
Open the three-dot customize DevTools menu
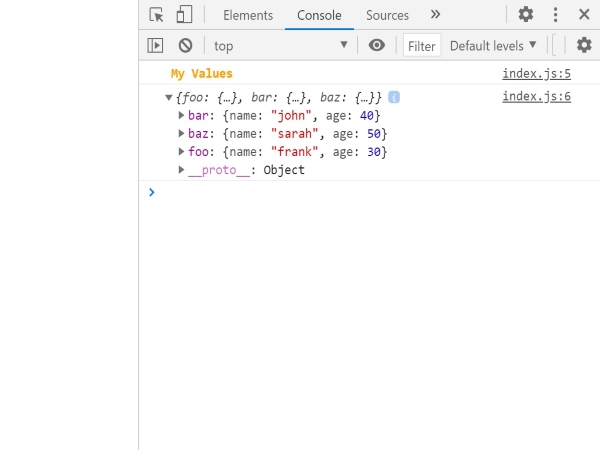(x=555, y=15)
